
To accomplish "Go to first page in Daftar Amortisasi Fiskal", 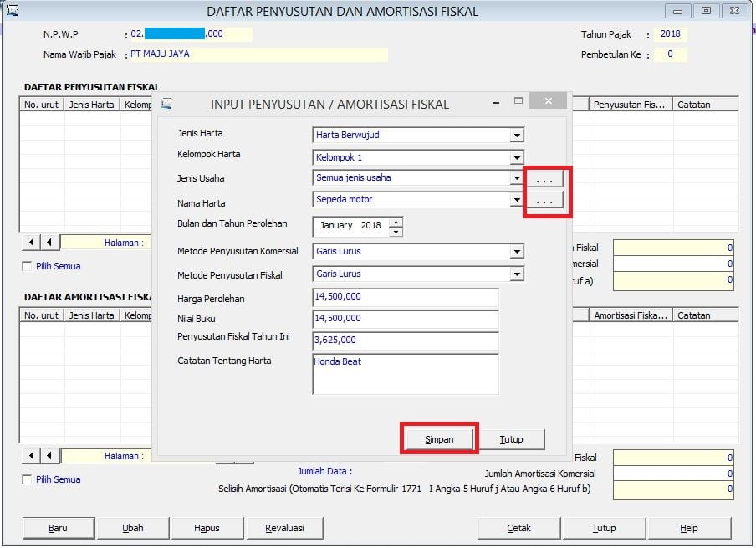I will pos(31,455).
